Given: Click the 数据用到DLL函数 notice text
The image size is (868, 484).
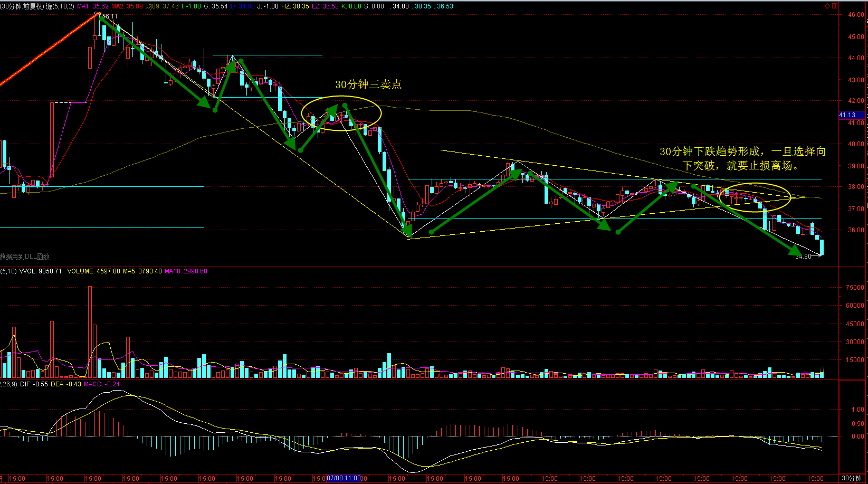Looking at the screenshot, I should (x=25, y=257).
